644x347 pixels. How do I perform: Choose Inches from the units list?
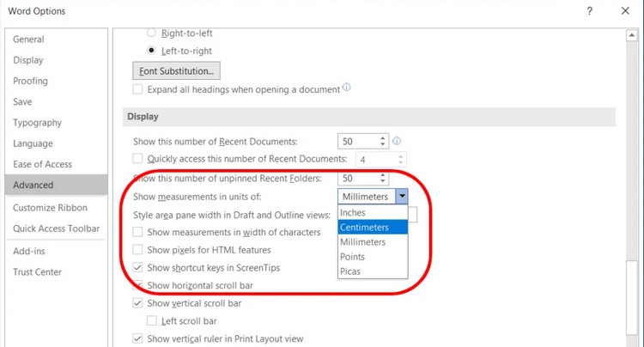pyautogui.click(x=373, y=213)
